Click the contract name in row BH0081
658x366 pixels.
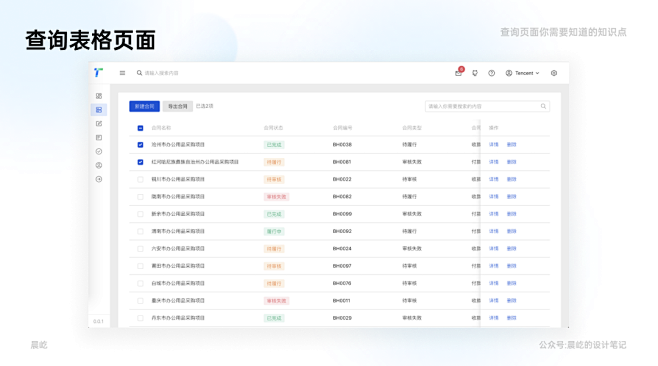pyautogui.click(x=195, y=162)
